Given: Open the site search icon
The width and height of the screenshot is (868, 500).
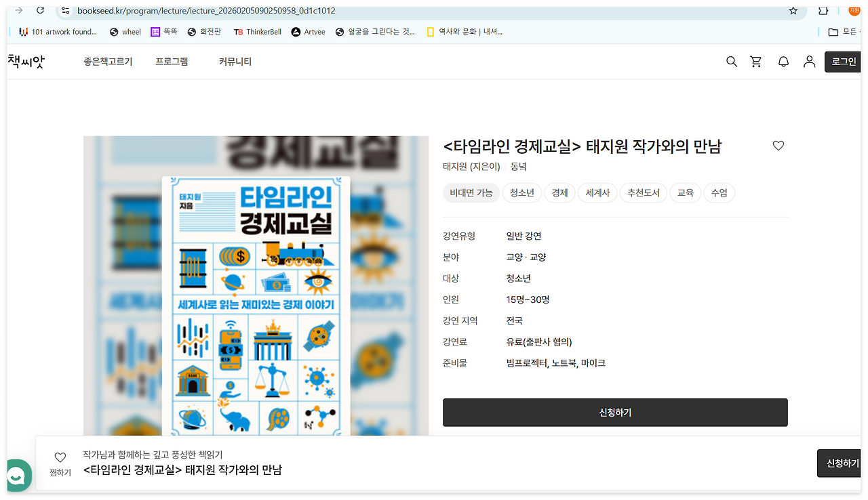Looking at the screenshot, I should (732, 62).
